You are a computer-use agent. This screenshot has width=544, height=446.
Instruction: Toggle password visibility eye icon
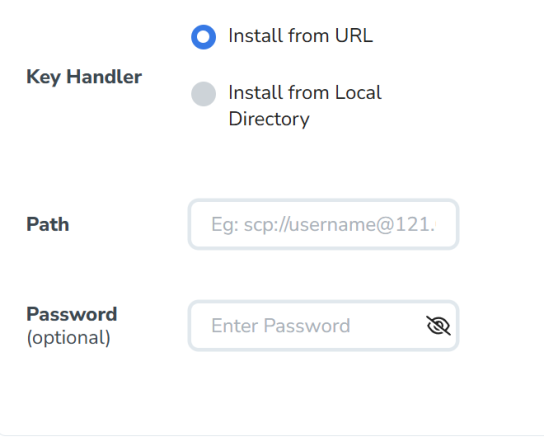click(x=438, y=325)
